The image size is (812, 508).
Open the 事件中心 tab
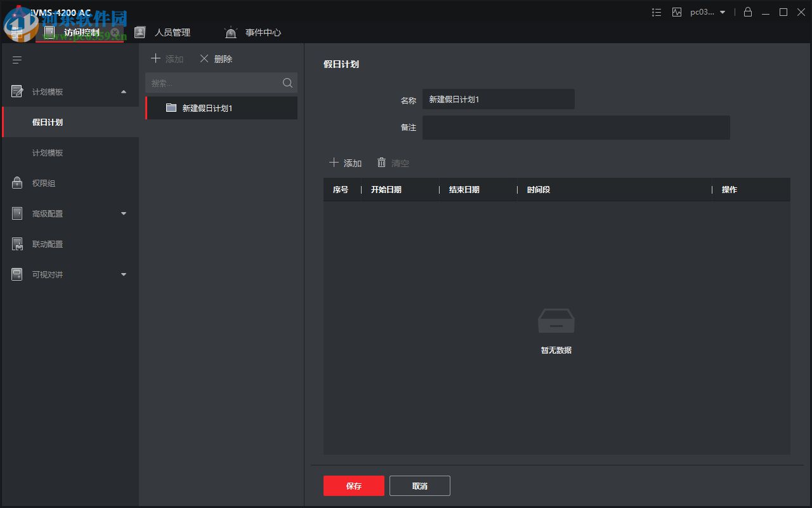point(263,32)
